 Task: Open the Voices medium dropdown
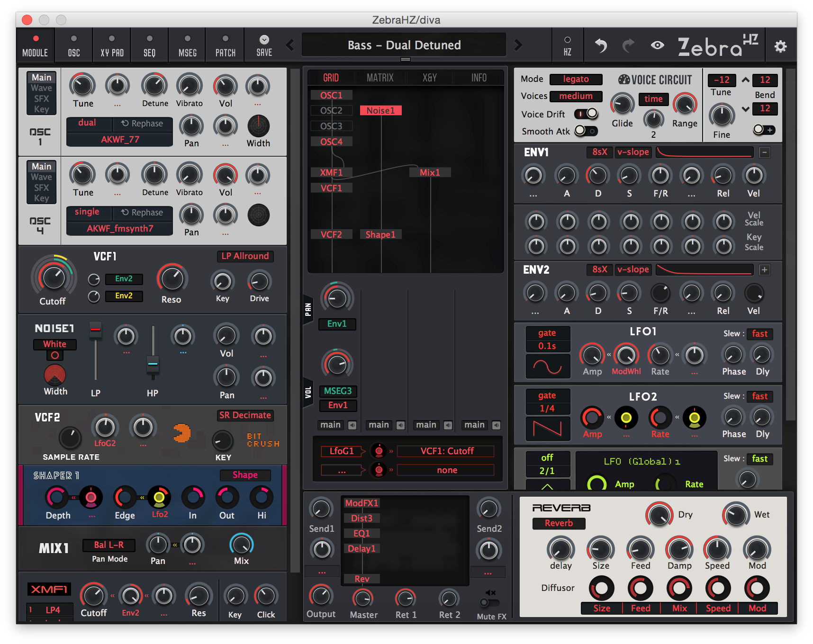pyautogui.click(x=576, y=96)
